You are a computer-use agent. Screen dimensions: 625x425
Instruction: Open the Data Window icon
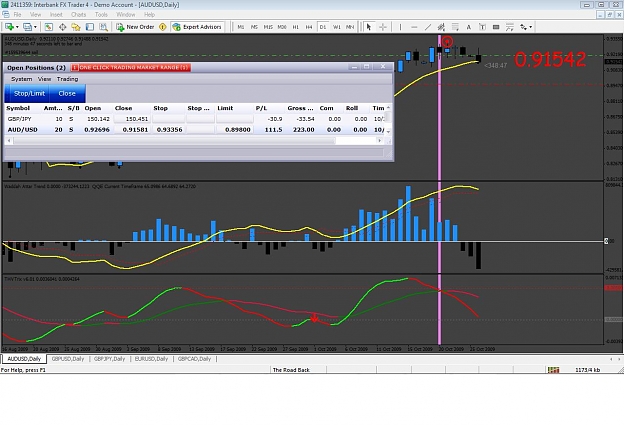63,27
